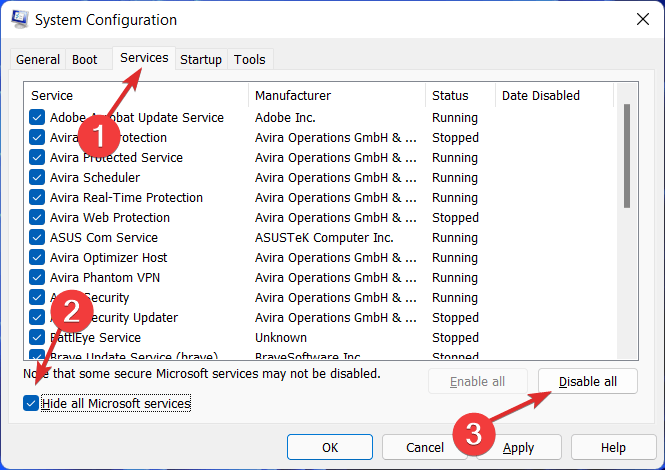Open the Tools tab
Image resolution: width=665 pixels, height=470 pixels.
point(250,60)
